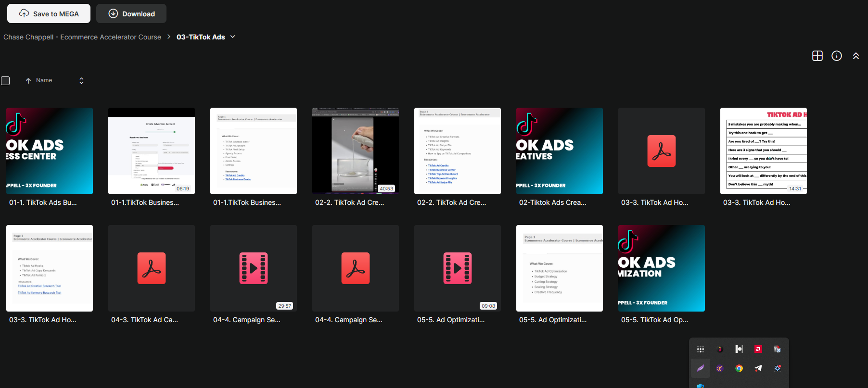The height and width of the screenshot is (388, 868).
Task: Open Telegram paper-plane tray icon
Action: click(x=758, y=368)
